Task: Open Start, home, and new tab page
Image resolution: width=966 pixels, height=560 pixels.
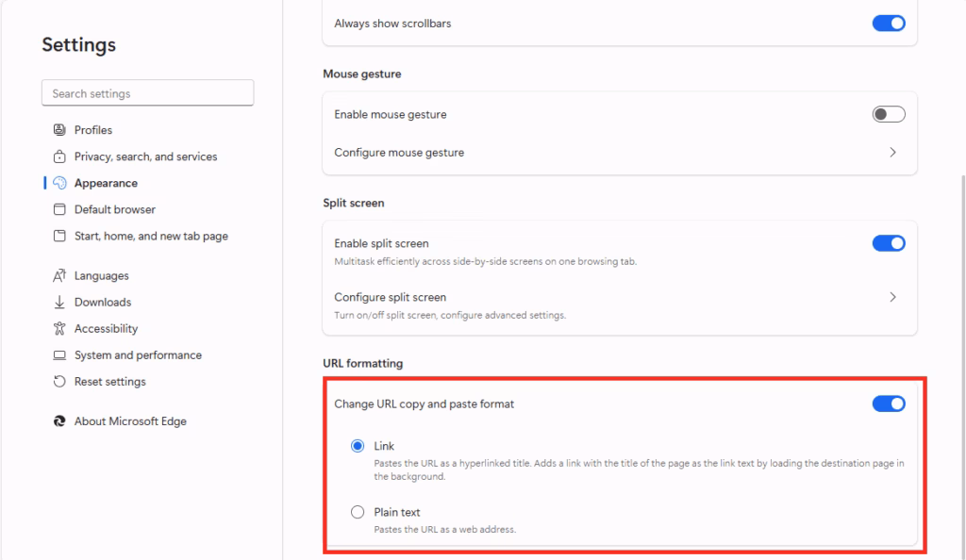Action: (152, 236)
